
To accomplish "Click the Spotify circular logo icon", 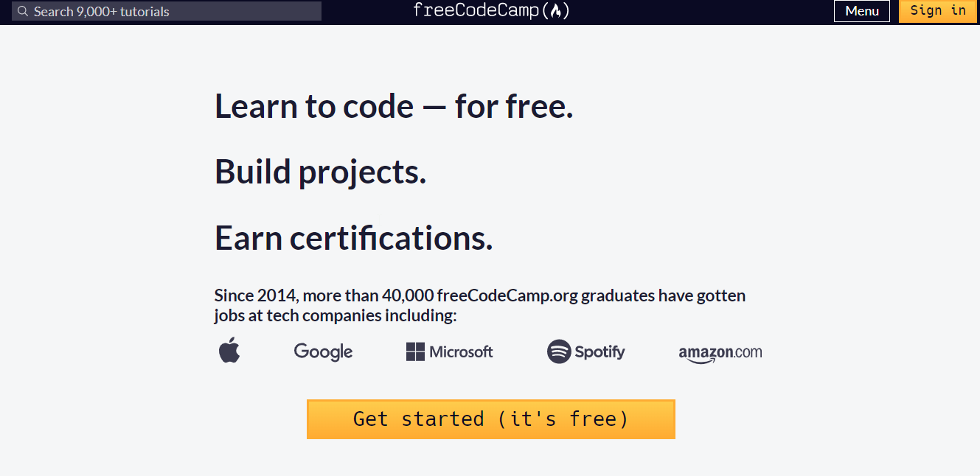I will [558, 351].
